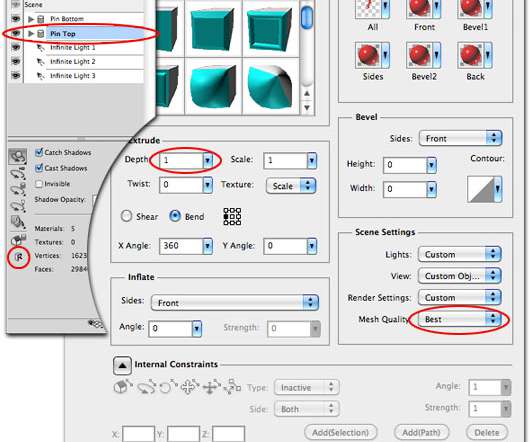Click the bend reference point grid icon
Screen dimensions: 530x442
[232, 217]
